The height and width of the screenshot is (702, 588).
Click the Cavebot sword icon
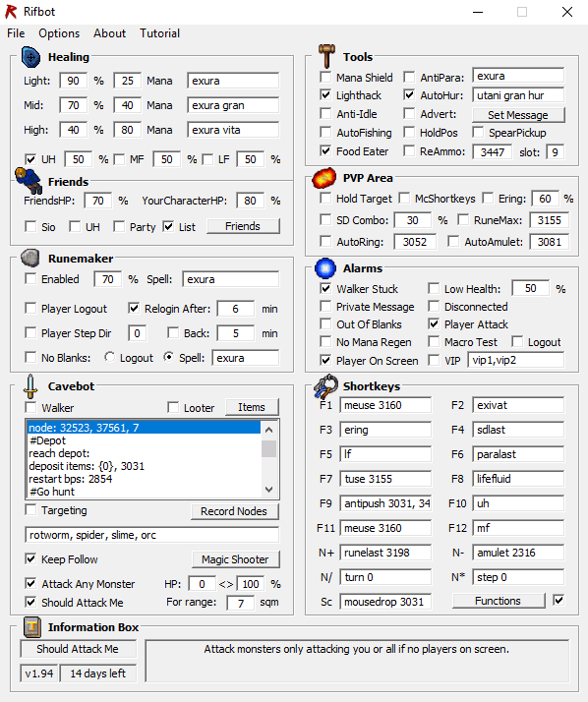pyautogui.click(x=30, y=386)
